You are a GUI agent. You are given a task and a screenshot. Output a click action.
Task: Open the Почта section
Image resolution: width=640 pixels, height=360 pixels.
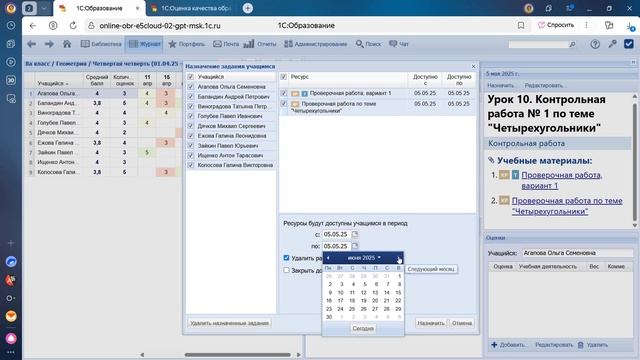(x=226, y=44)
